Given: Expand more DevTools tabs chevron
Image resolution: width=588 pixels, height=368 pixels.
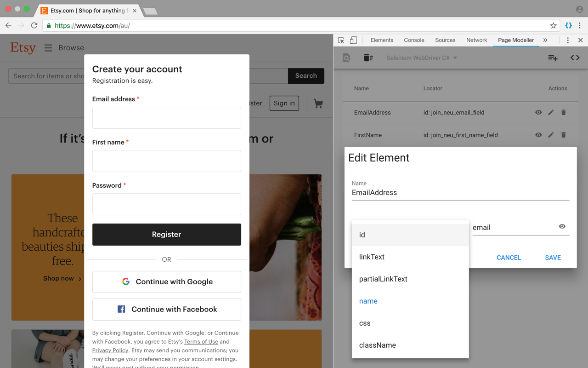Looking at the screenshot, I should click(545, 40).
